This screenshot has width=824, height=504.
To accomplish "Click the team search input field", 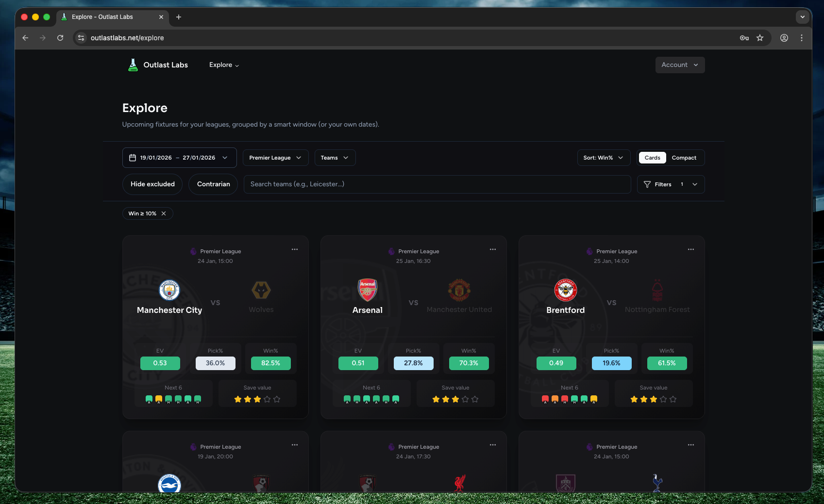I will tap(437, 184).
